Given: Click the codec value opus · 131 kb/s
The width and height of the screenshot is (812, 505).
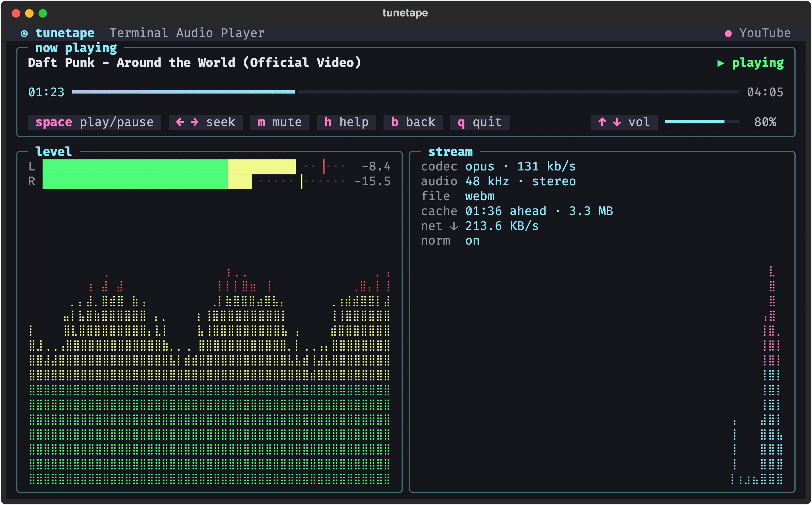Looking at the screenshot, I should (x=521, y=167).
